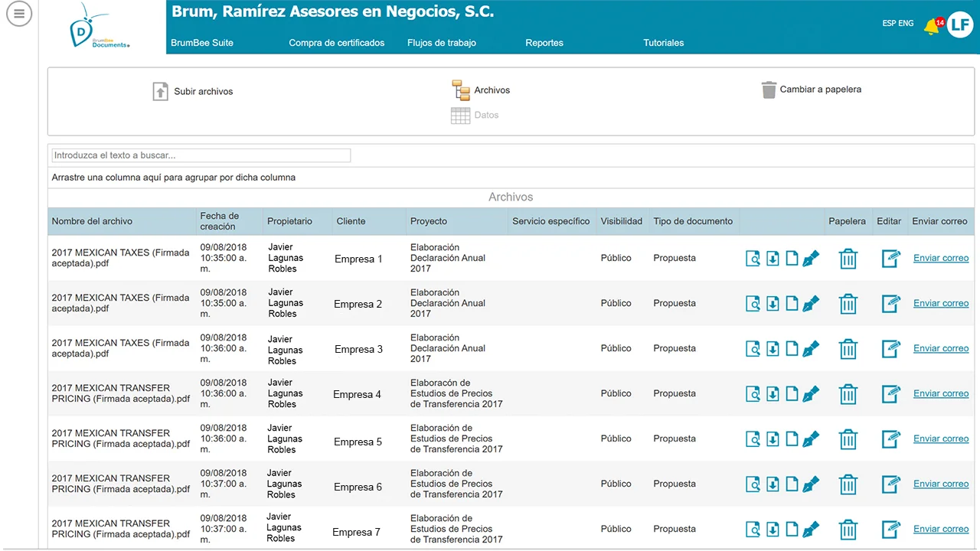The width and height of the screenshot is (980, 551).
Task: Send Empresa 1 file to trash
Action: click(848, 259)
